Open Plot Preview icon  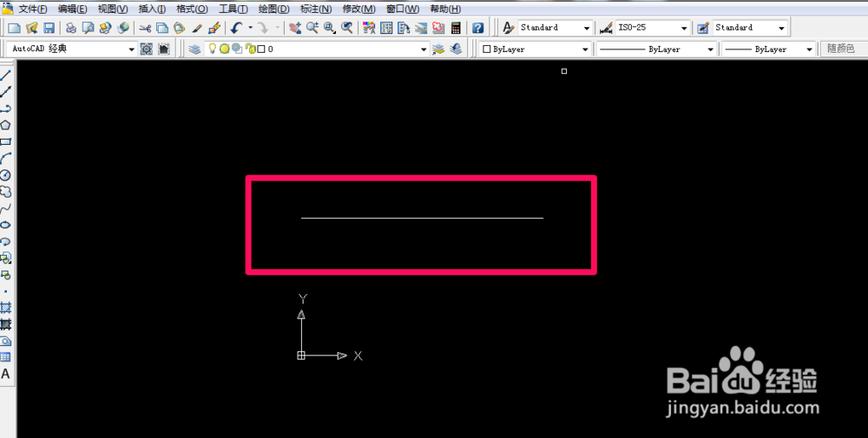88,28
